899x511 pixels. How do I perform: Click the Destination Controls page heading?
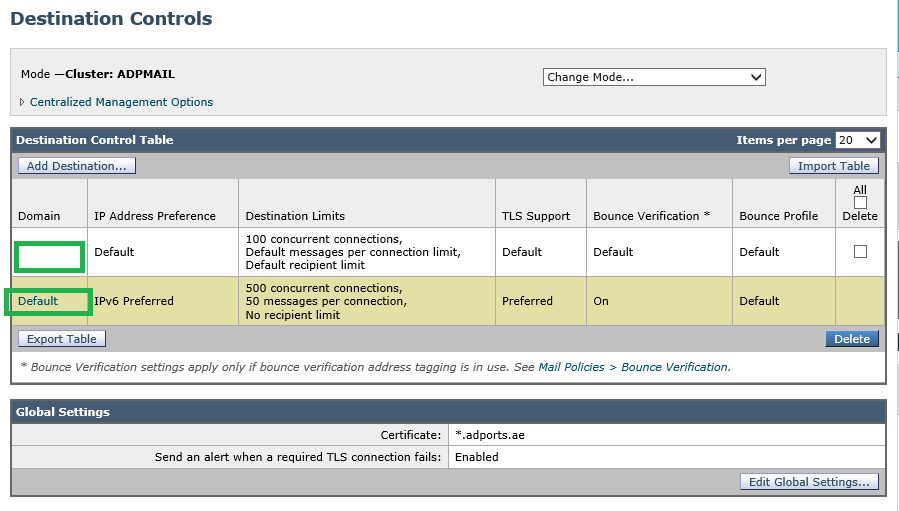(x=111, y=18)
